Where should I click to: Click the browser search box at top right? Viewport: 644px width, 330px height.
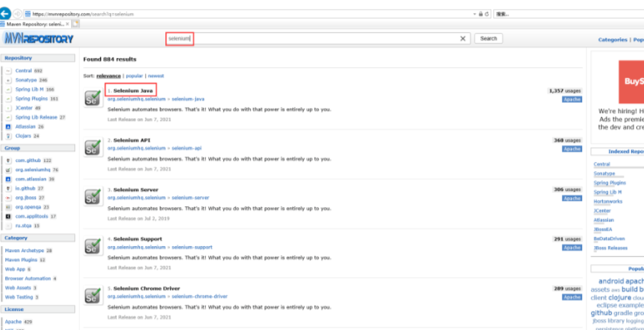point(569,14)
